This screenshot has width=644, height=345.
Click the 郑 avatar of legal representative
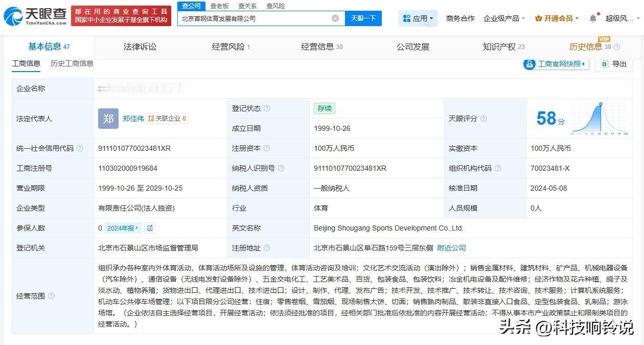(108, 119)
